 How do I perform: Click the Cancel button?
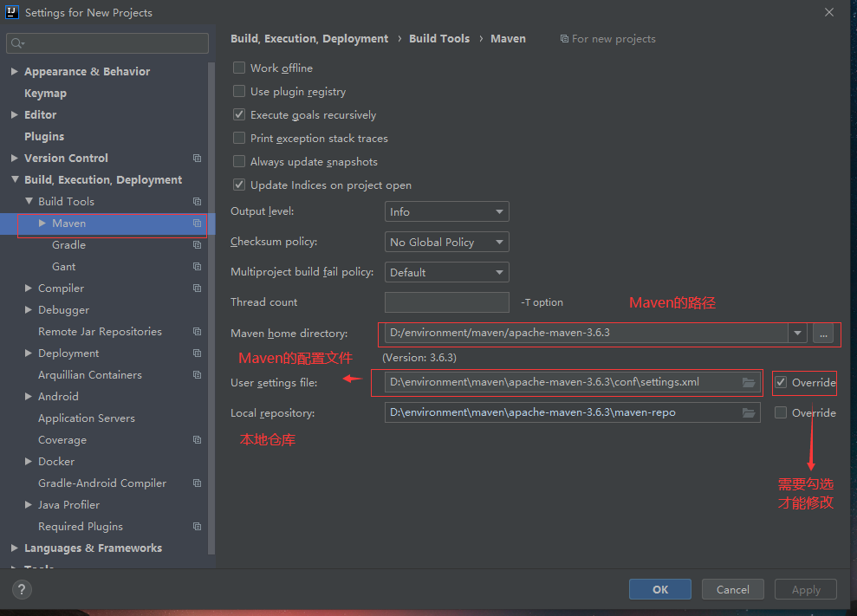coord(733,589)
